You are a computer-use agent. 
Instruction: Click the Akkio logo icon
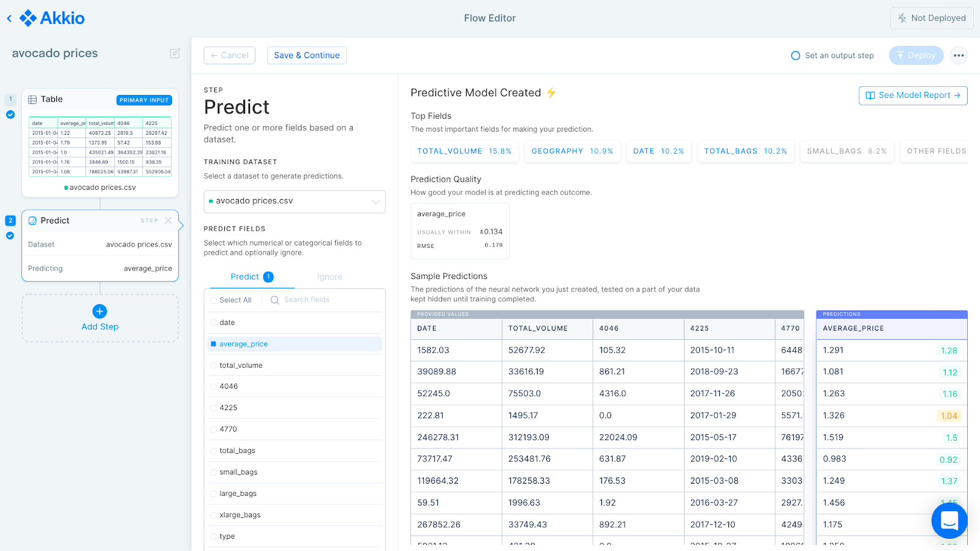pyautogui.click(x=27, y=18)
